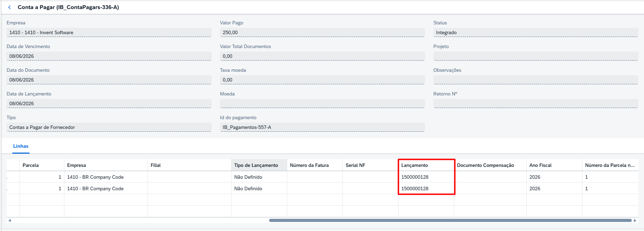The height and width of the screenshot is (231, 644).
Task: Focus the Status field showing Integrado
Action: [x=536, y=32]
